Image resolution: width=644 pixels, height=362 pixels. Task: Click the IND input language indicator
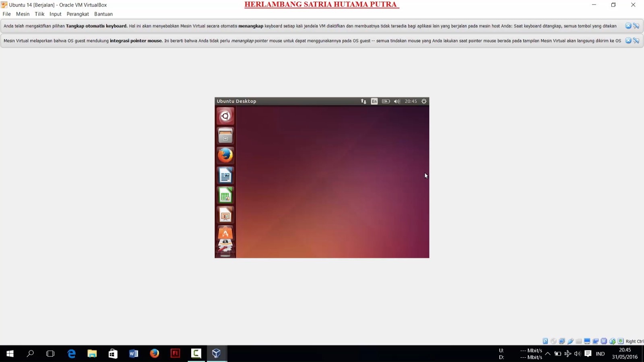[600, 354]
